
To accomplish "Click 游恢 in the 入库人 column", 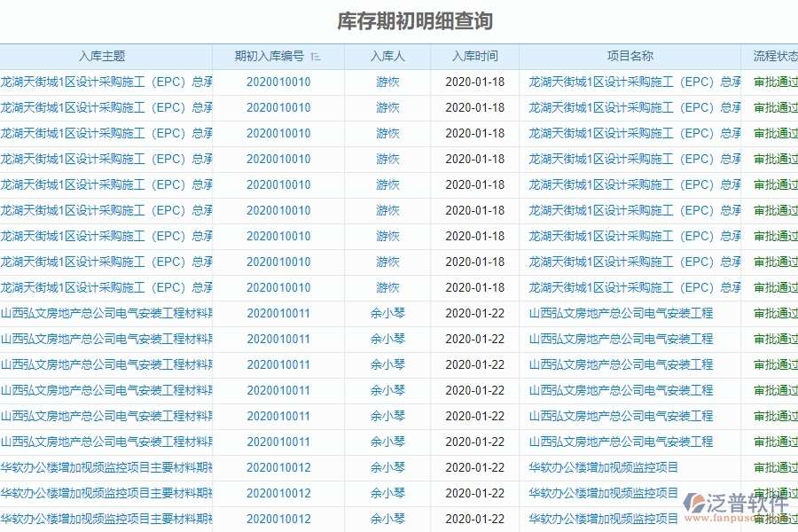I will pyautogui.click(x=387, y=82).
